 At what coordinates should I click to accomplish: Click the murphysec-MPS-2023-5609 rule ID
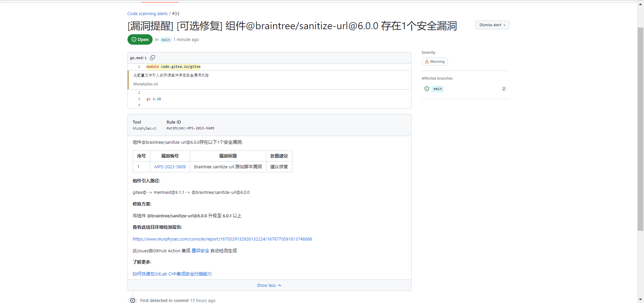[x=190, y=128]
